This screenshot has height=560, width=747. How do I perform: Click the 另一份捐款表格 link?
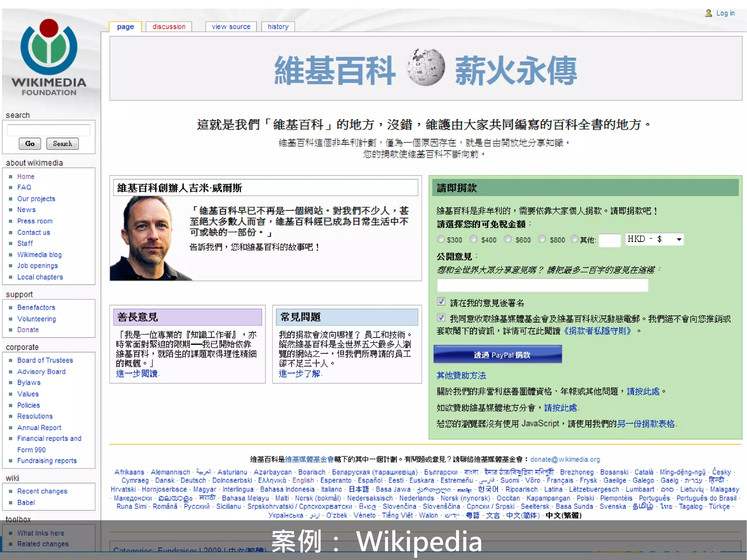tap(646, 424)
